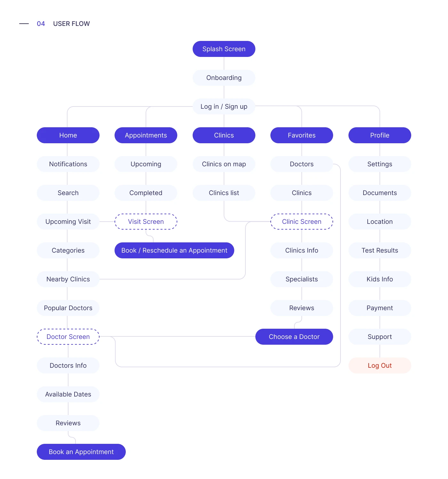Open Test Results under Profile
Viewport: 448px width, 479px height.
(x=380, y=250)
